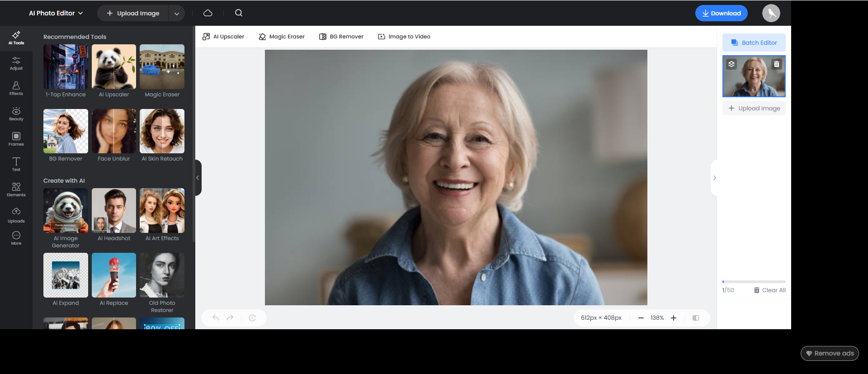The image size is (868, 374).
Task: Open the AI Image Generator tool
Action: click(66, 218)
